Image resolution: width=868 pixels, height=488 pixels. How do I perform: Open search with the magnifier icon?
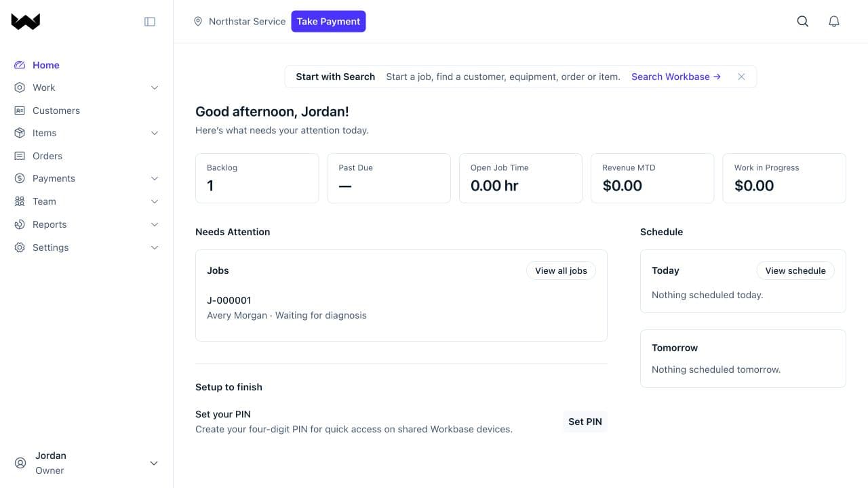(803, 22)
